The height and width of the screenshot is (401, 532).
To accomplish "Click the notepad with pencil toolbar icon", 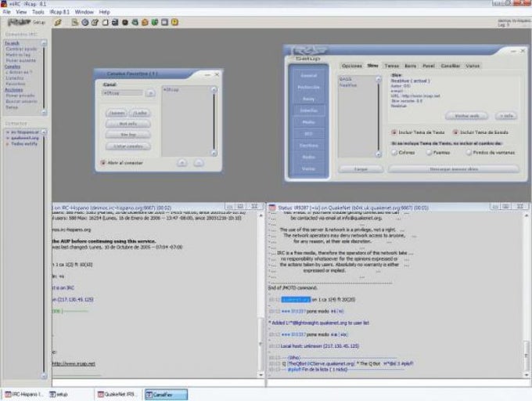I will 95,23.
